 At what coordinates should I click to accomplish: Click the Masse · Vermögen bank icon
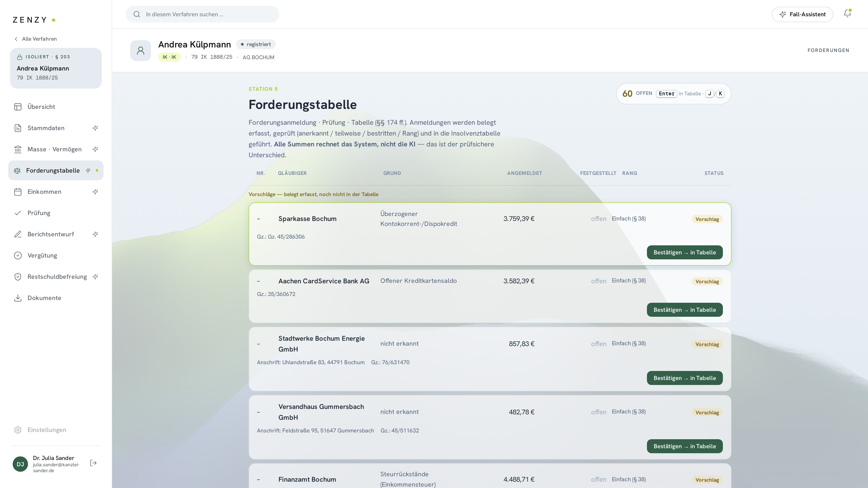point(18,149)
